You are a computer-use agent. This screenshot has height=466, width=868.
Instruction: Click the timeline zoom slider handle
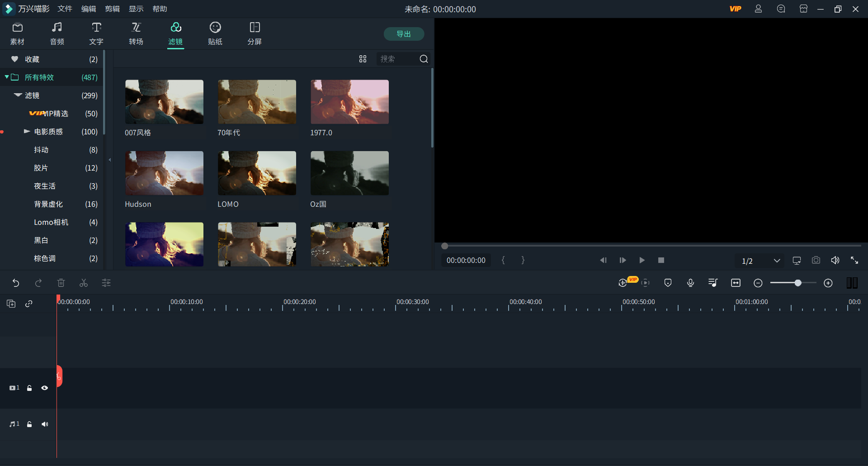[x=798, y=283]
